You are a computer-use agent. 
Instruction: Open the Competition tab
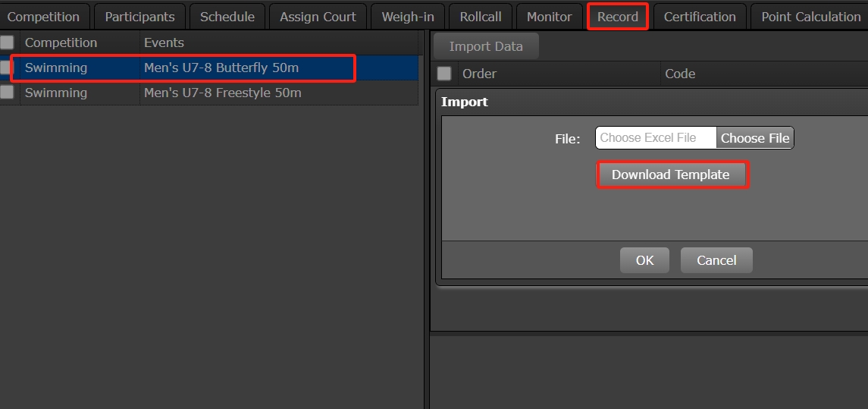(x=43, y=17)
